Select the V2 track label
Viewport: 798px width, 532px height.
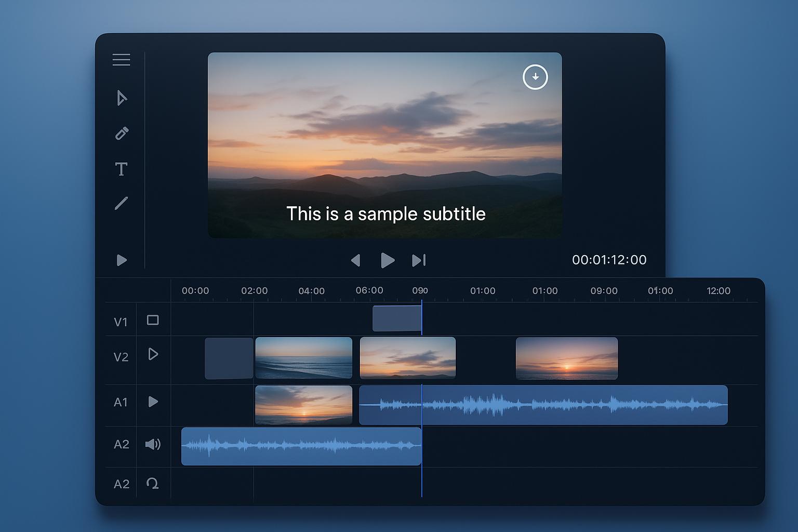coord(121,357)
